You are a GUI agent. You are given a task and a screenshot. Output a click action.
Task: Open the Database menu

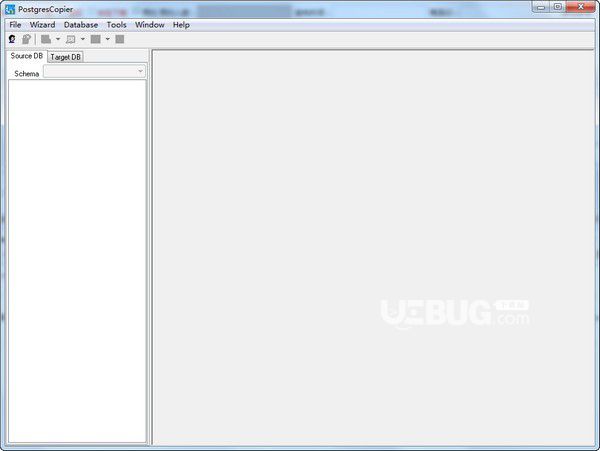(x=81, y=25)
